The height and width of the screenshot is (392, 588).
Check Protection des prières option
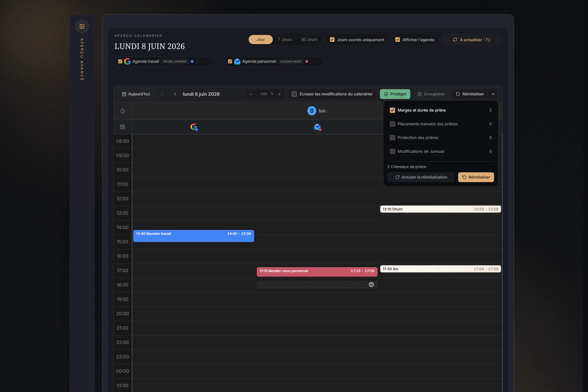(392, 138)
